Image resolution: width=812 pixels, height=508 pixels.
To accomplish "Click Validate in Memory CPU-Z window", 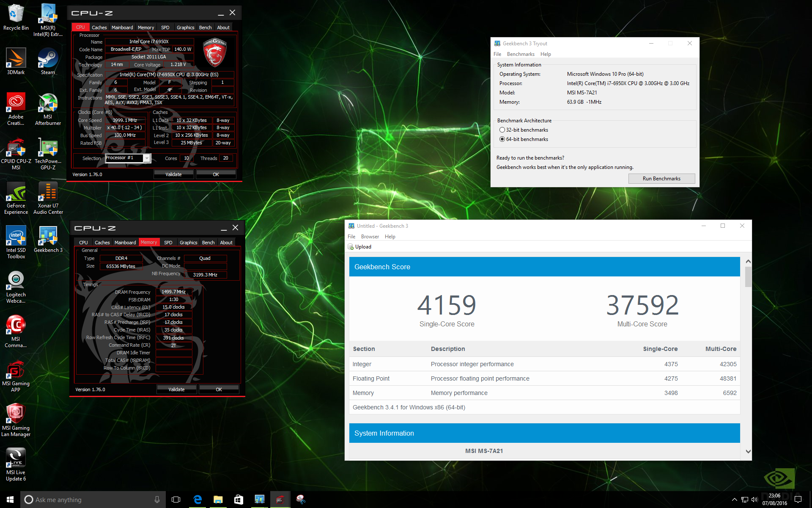I will 176,389.
